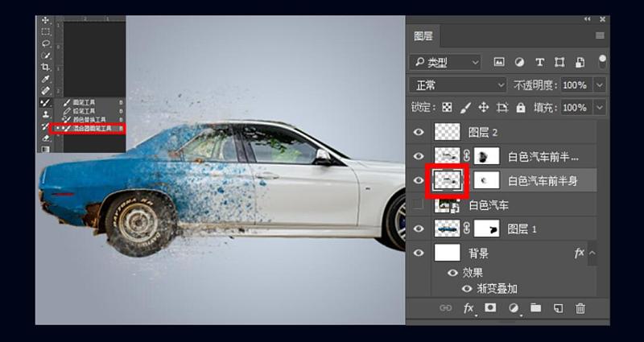Viewport: 644px width, 342px height.
Task: Hide the 白色汽车前半身 layer
Action: tap(419, 180)
